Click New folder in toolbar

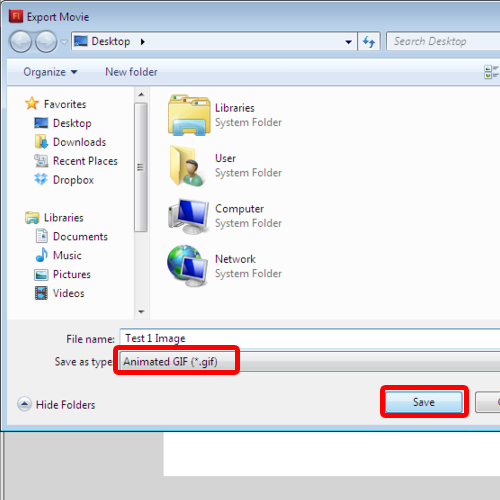[131, 72]
